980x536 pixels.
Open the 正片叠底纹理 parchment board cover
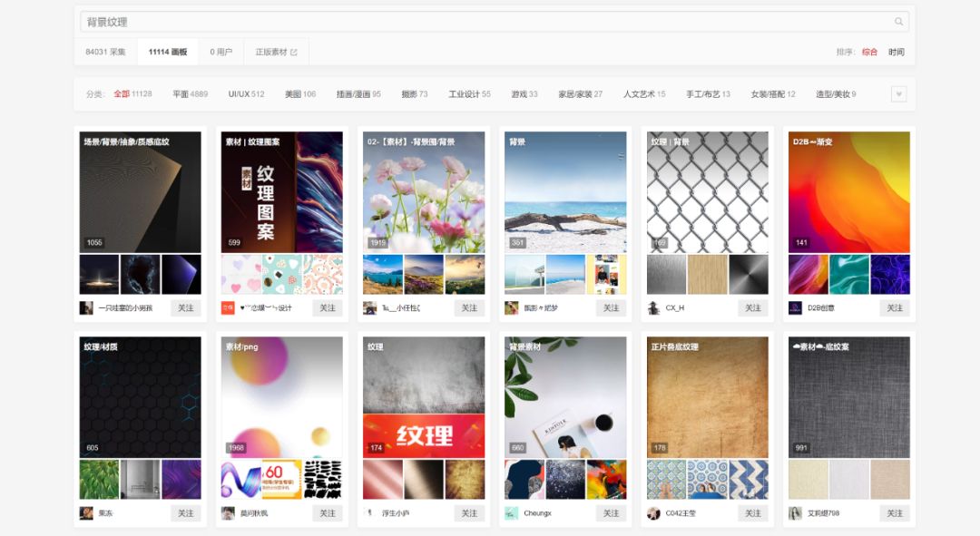[x=708, y=397]
